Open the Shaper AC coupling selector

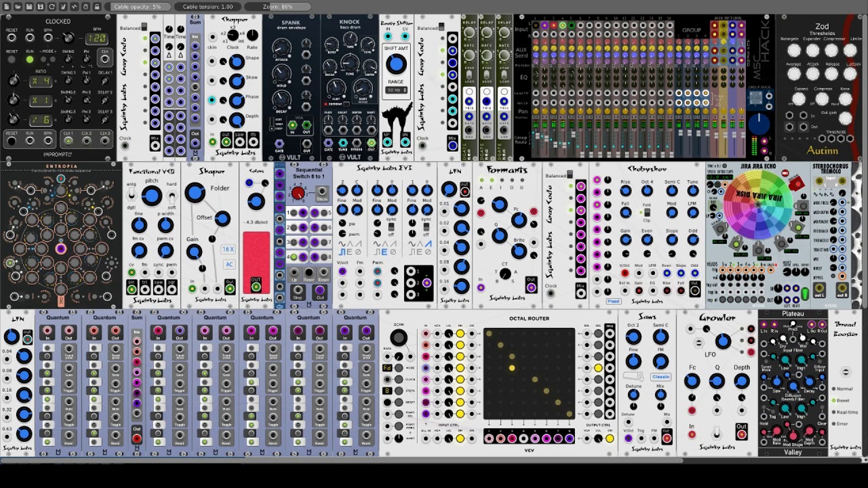point(228,264)
